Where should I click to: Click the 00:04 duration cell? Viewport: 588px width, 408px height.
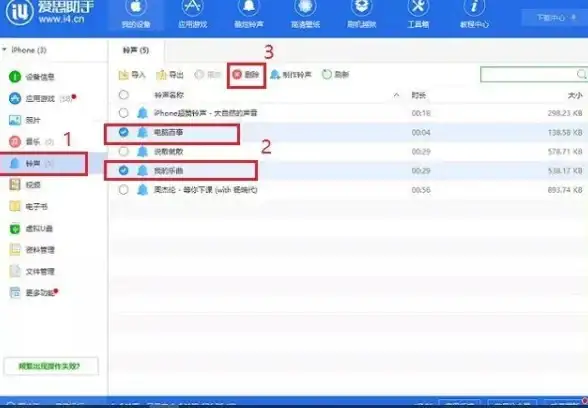[421, 132]
